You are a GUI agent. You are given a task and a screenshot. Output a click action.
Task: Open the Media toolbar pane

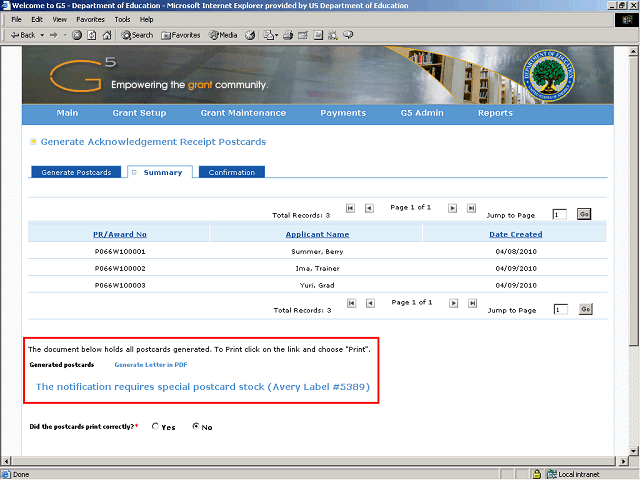pyautogui.click(x=223, y=35)
